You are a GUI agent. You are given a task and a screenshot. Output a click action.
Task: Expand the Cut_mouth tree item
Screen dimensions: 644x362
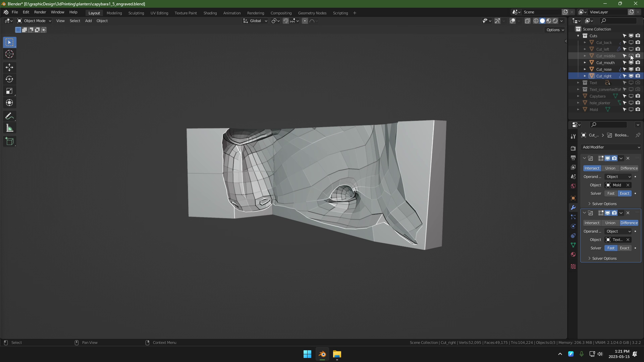[585, 63]
